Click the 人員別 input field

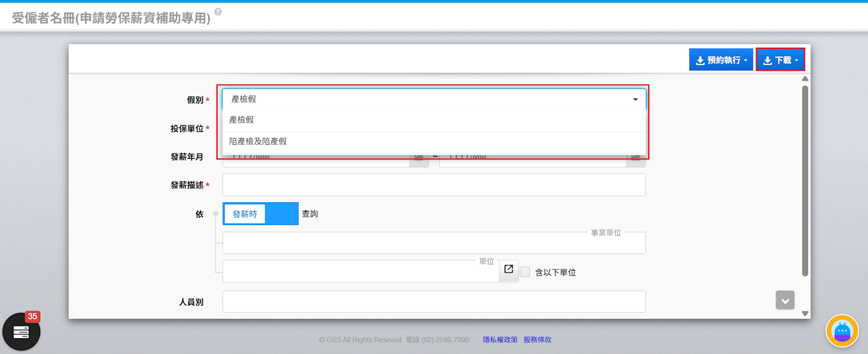coord(434,302)
